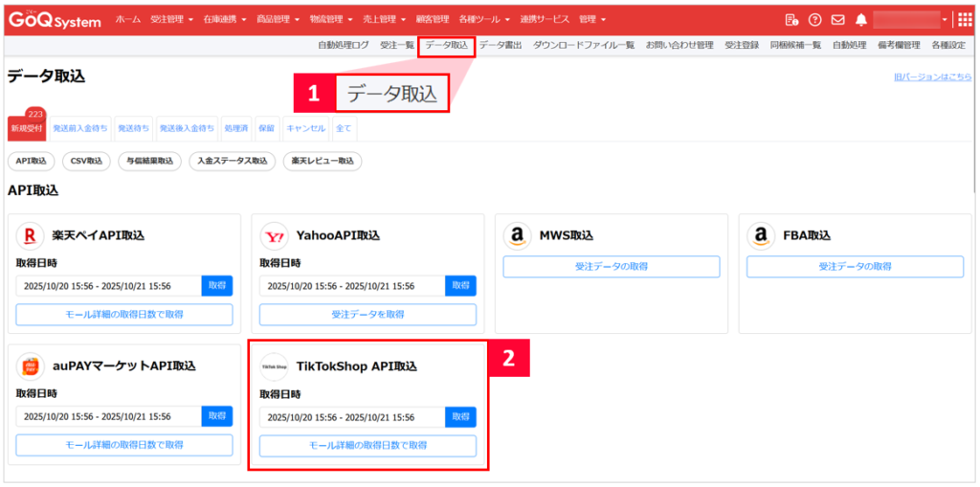The width and height of the screenshot is (980, 487).
Task: Click the YahooAPI取込 date range field
Action: click(351, 286)
